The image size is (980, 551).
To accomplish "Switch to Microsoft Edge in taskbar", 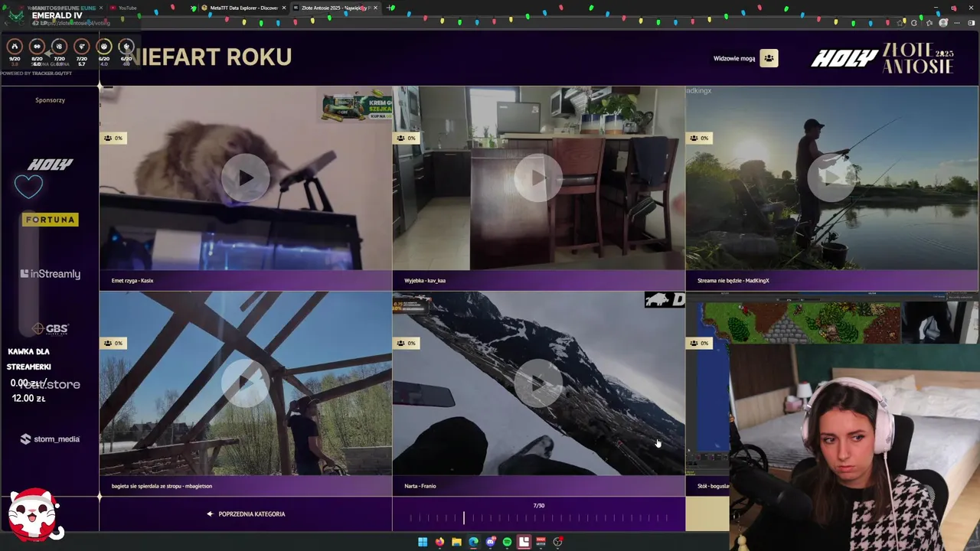I will [473, 542].
